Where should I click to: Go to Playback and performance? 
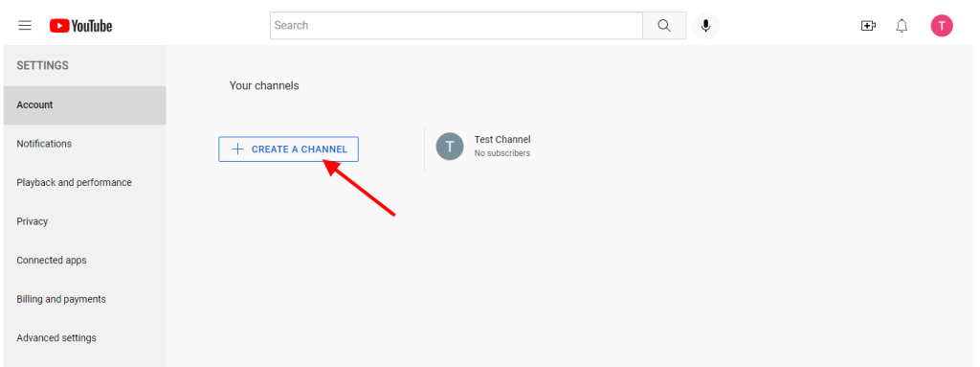point(85,183)
